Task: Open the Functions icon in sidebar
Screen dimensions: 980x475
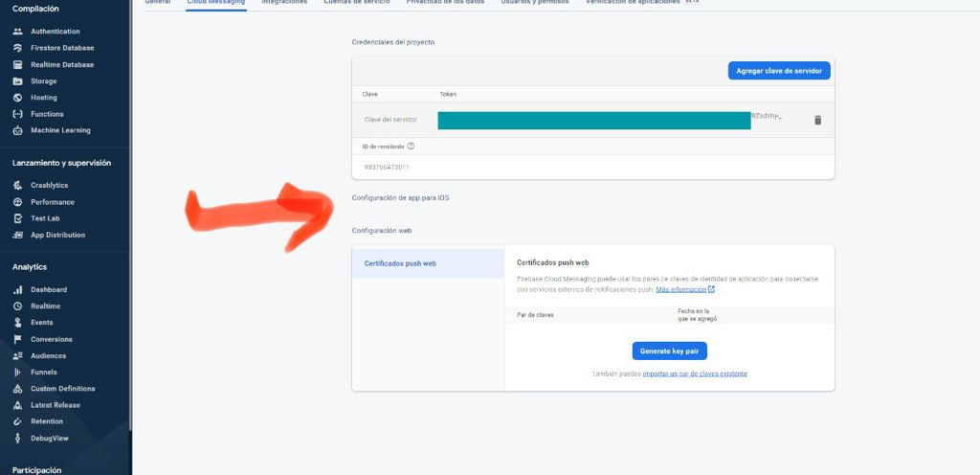Action: (x=17, y=114)
